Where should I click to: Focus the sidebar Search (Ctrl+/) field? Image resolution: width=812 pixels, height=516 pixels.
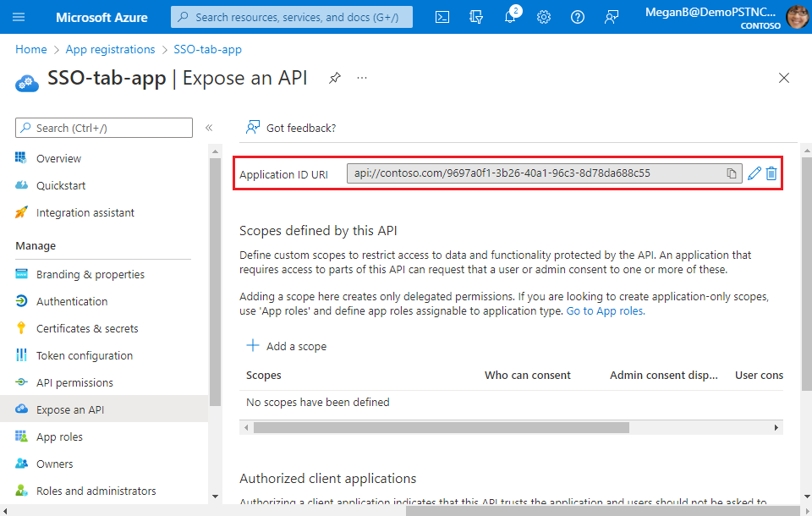[x=104, y=128]
